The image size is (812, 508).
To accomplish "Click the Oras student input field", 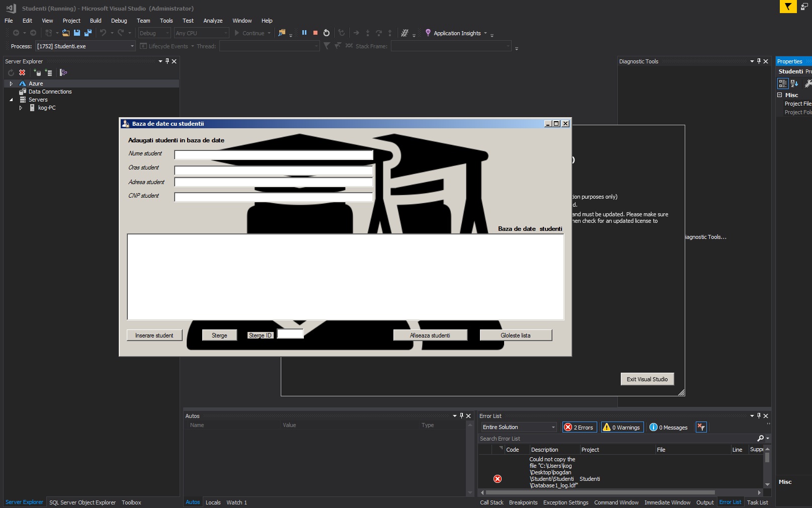I will point(274,171).
